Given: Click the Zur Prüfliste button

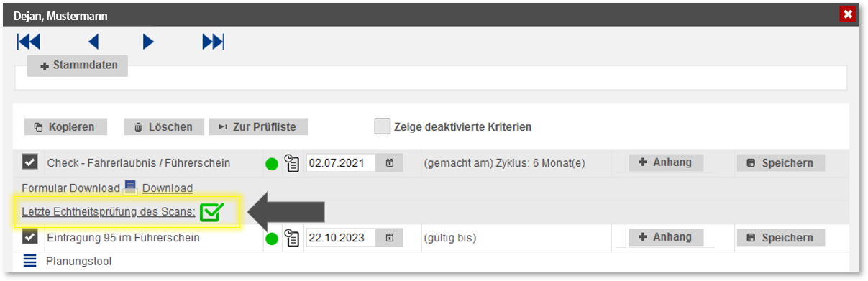Looking at the screenshot, I should point(258,127).
